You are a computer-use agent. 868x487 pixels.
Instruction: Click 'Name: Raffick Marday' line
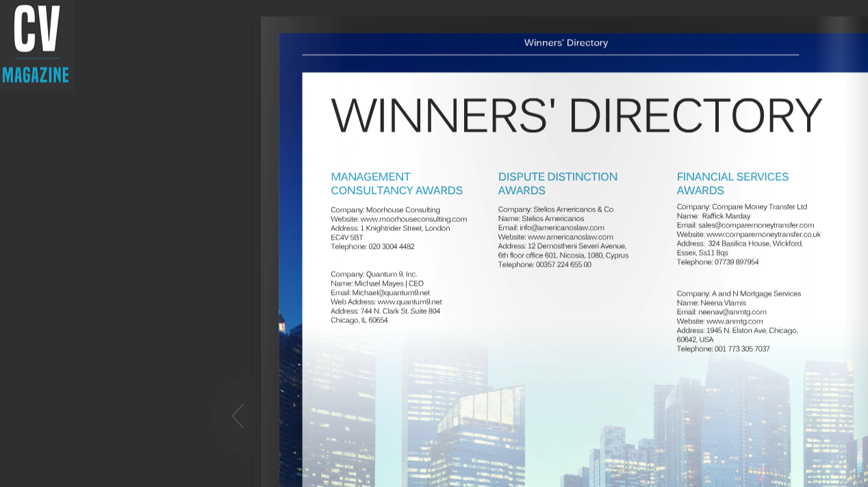tap(713, 216)
